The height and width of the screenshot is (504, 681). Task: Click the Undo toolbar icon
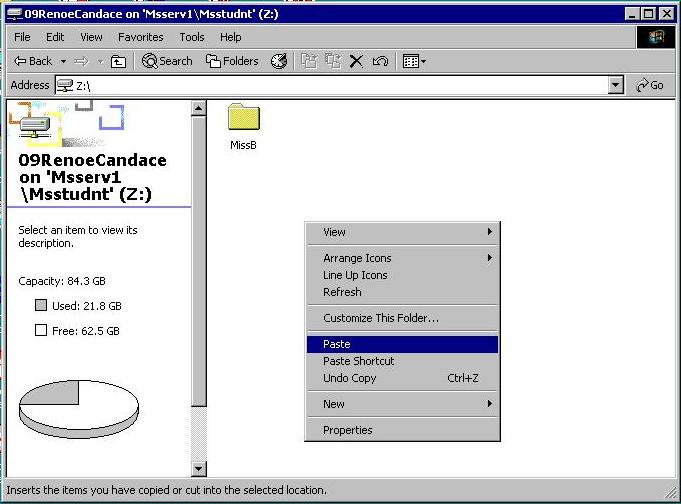(380, 61)
